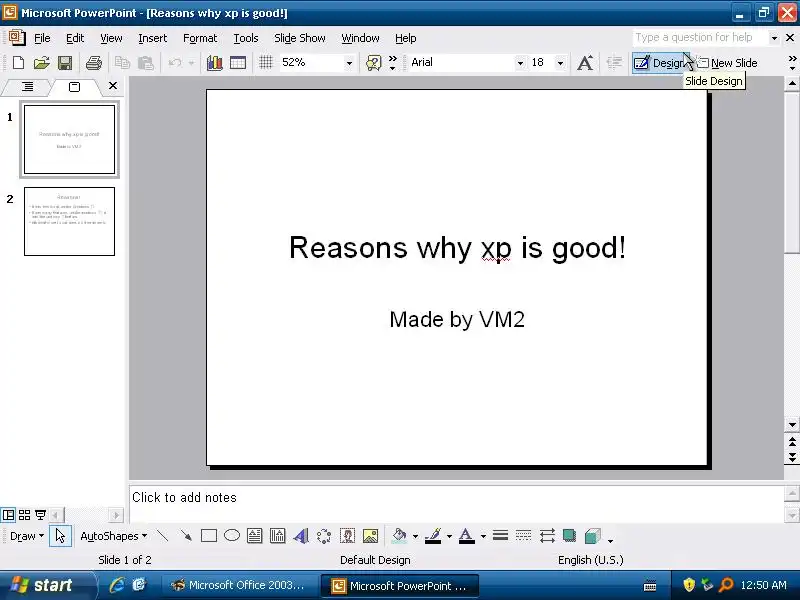Open the File menu

pyautogui.click(x=42, y=38)
